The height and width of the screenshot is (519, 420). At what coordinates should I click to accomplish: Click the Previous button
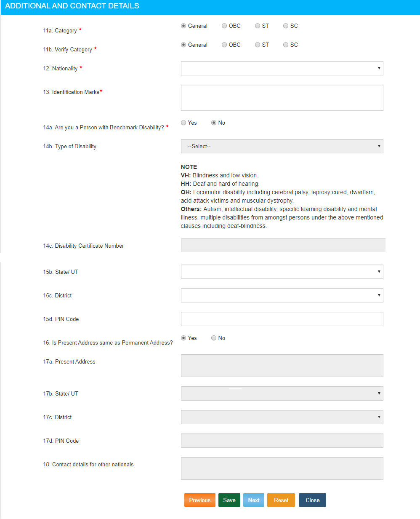click(199, 500)
